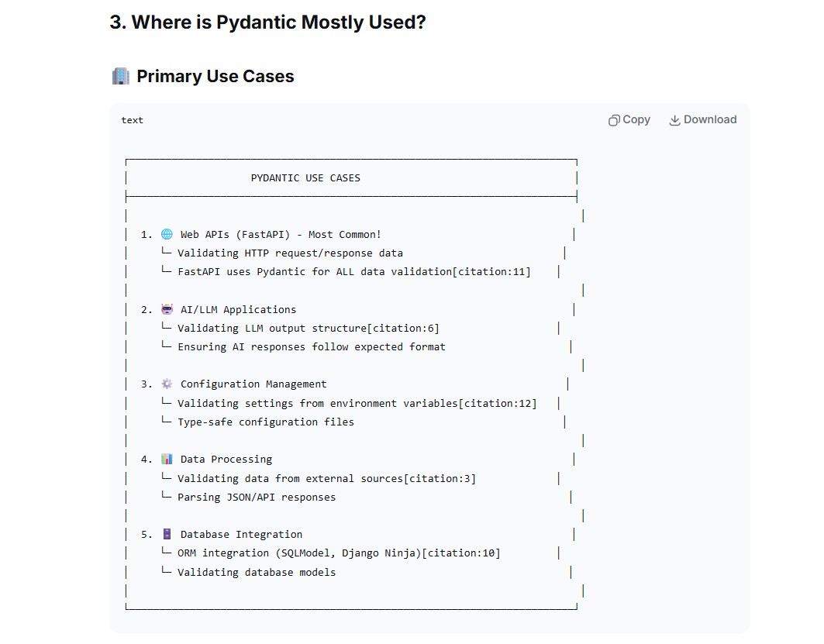
Task: Click the Copy icon in code block header
Action: pos(613,120)
